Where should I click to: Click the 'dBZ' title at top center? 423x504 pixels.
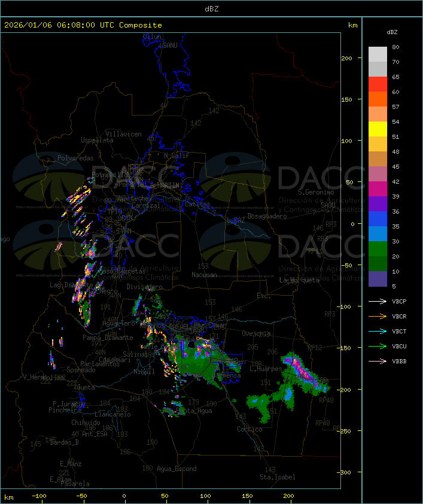[212, 8]
